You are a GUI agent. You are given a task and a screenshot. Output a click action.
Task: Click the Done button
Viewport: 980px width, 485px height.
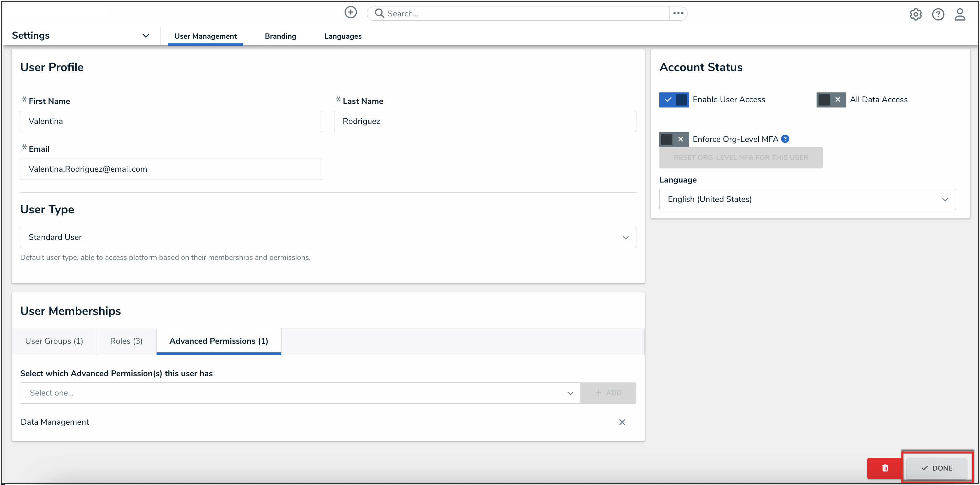[936, 468]
